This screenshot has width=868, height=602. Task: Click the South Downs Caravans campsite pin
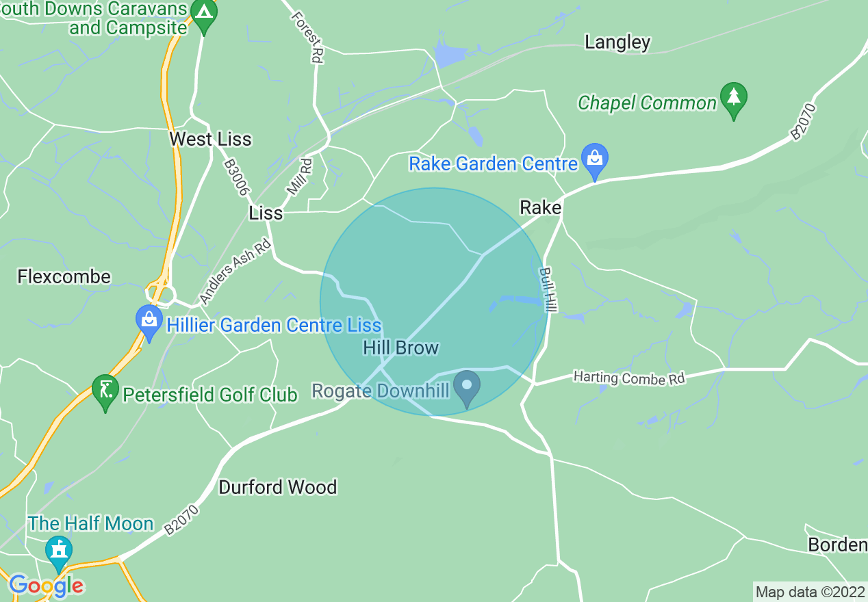coord(204,16)
